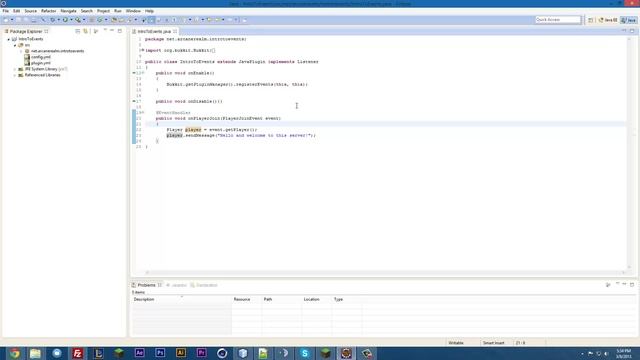640x360 pixels.
Task: Sort problems by Location column
Action: click(x=316, y=299)
